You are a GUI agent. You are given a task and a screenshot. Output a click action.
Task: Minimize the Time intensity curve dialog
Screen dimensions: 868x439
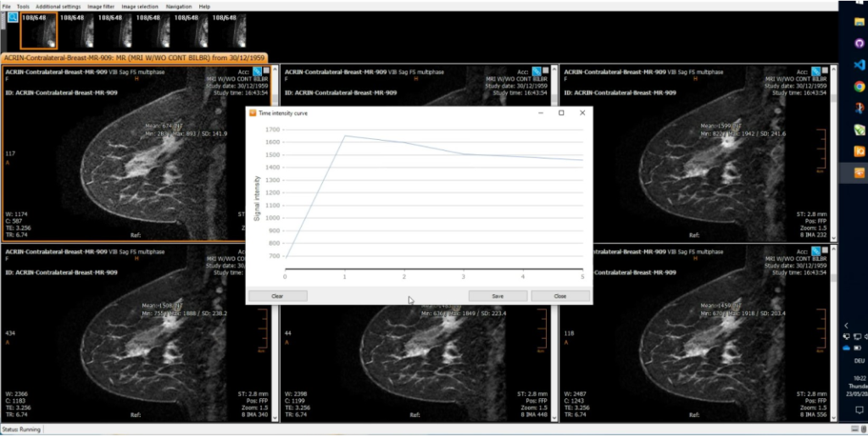540,113
